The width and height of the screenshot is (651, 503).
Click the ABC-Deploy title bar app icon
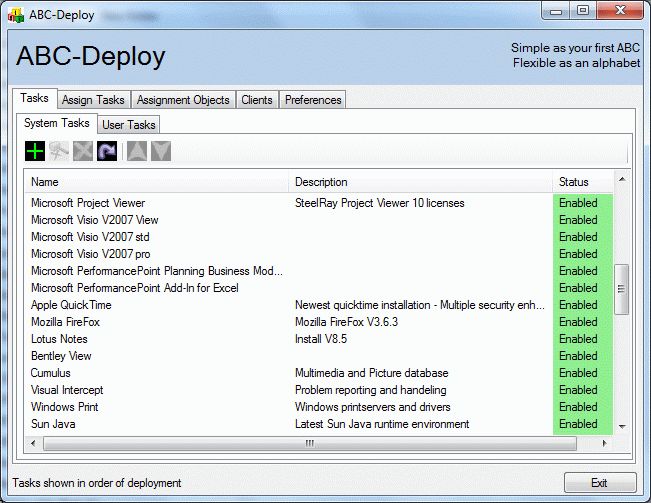pyautogui.click(x=15, y=15)
